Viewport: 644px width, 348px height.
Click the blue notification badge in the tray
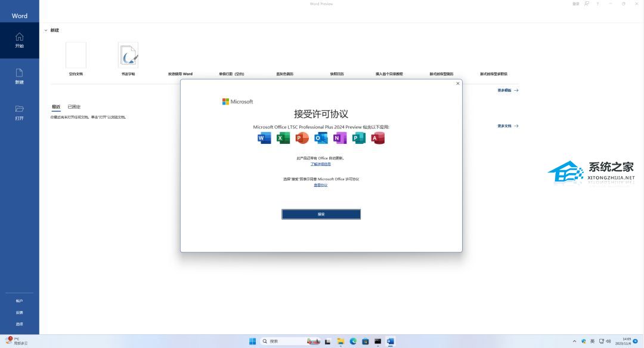tap(636, 341)
